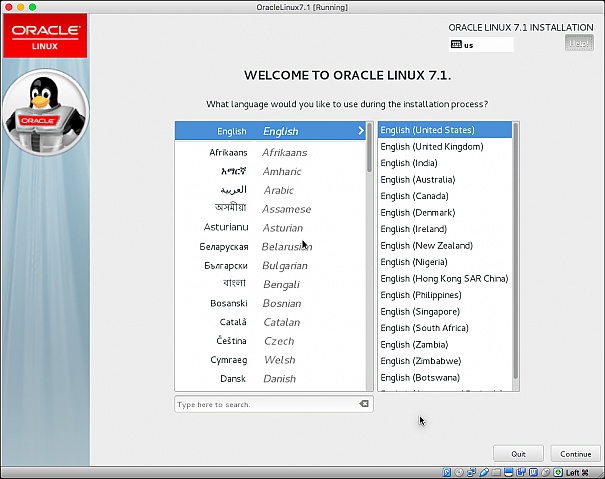Click the keyboard capture green arrow icon
The width and height of the screenshot is (605, 479).
558,472
